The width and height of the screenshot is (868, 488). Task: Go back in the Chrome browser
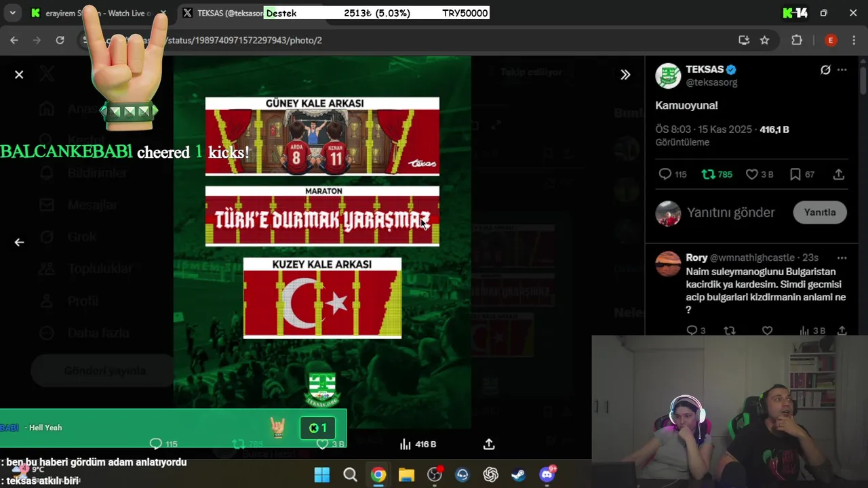[x=14, y=40]
